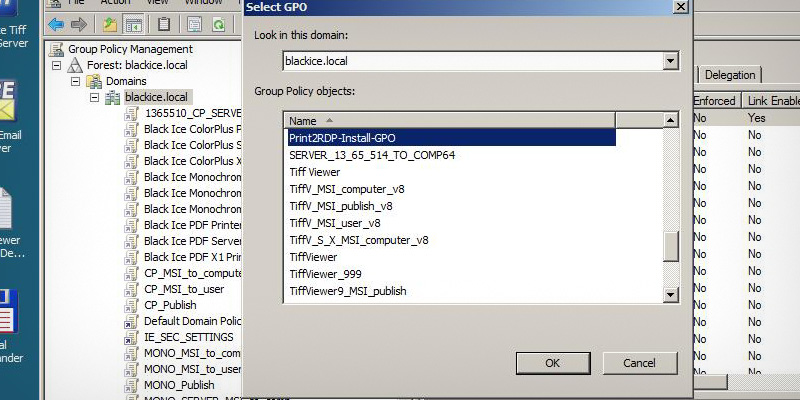Viewport: 800px width, 400px height.
Task: Select CP_Publish in the console tree
Action: (x=170, y=305)
